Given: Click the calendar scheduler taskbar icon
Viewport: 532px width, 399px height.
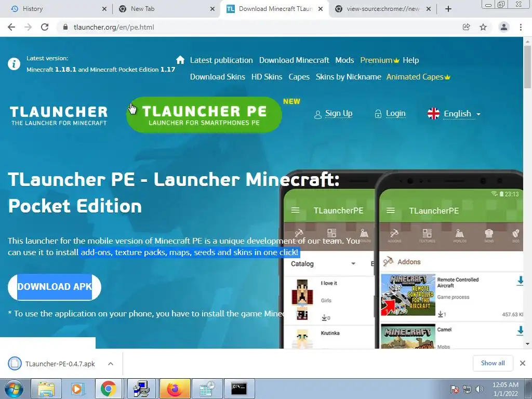Looking at the screenshot, I should (x=207, y=389).
